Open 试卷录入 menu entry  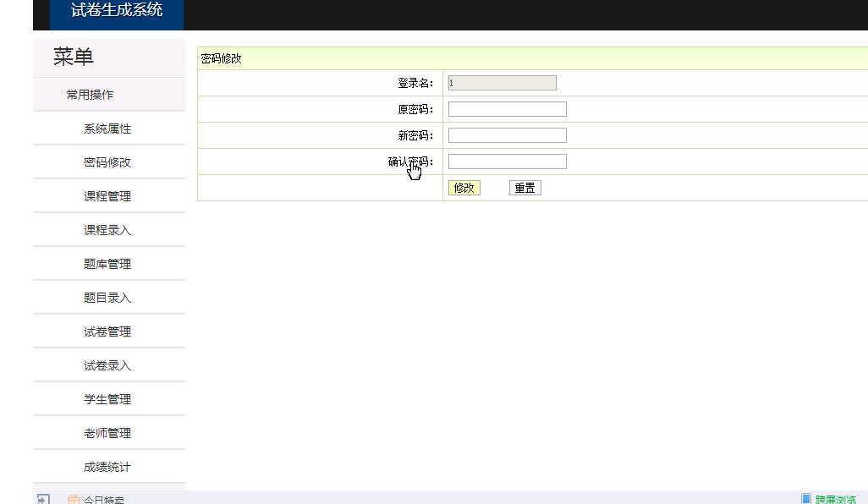(107, 365)
